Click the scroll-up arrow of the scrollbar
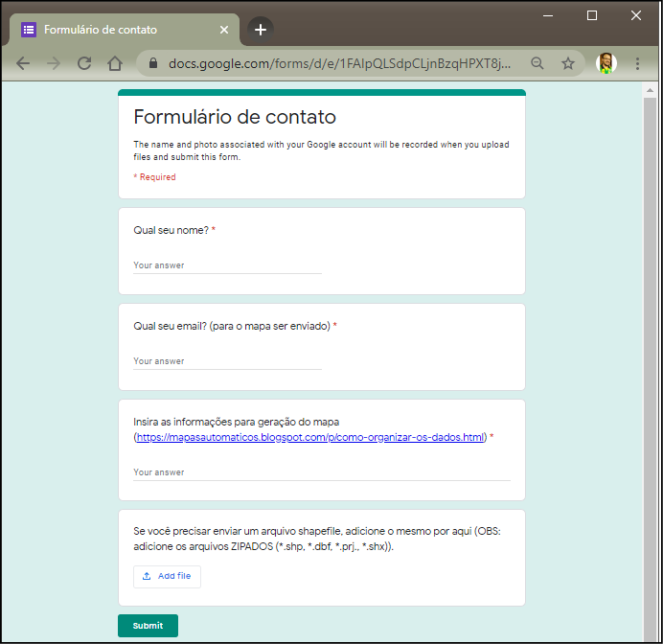Viewport: 663px width, 644px height. [650, 91]
